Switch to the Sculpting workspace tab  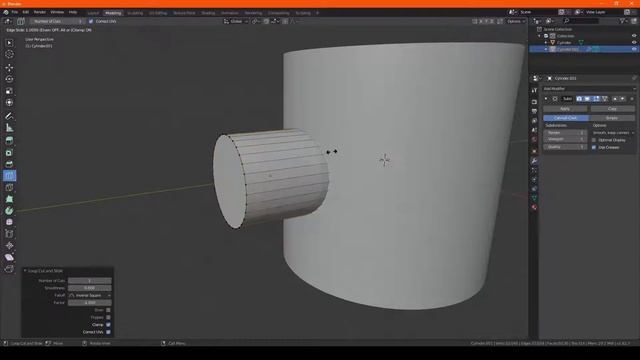pyautogui.click(x=135, y=13)
